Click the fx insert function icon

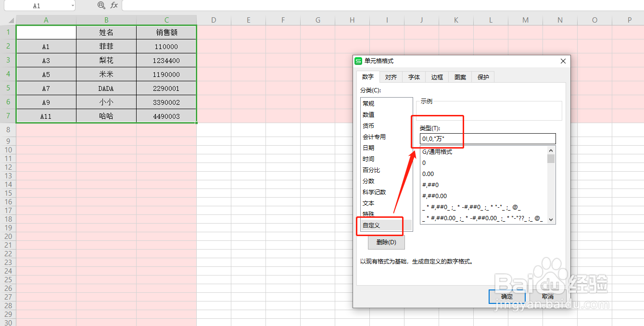coord(114,5)
